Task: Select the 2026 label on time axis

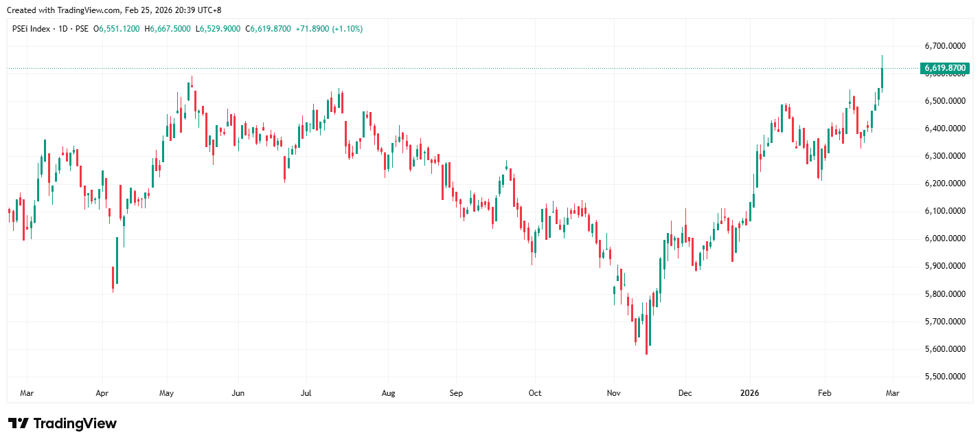Action: click(749, 393)
